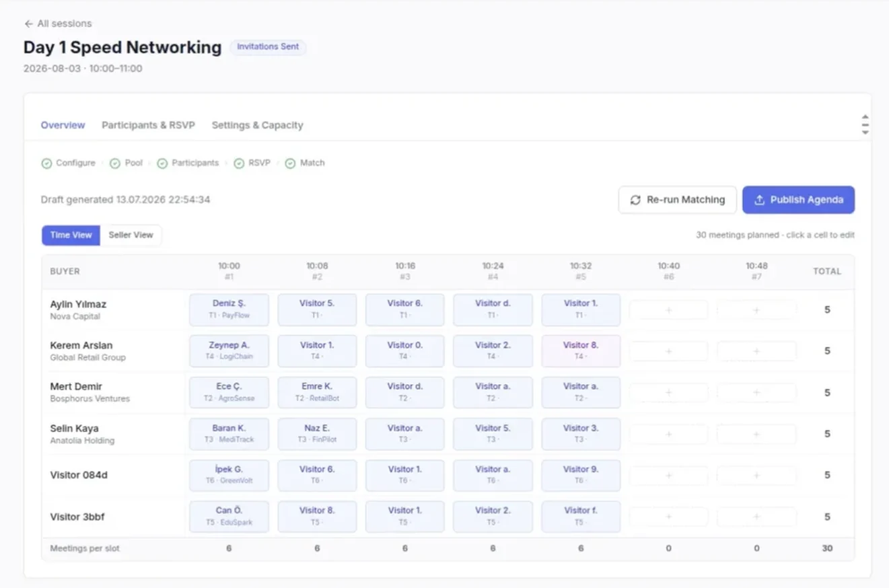
Task: Click the Match step check icon
Action: click(x=290, y=163)
